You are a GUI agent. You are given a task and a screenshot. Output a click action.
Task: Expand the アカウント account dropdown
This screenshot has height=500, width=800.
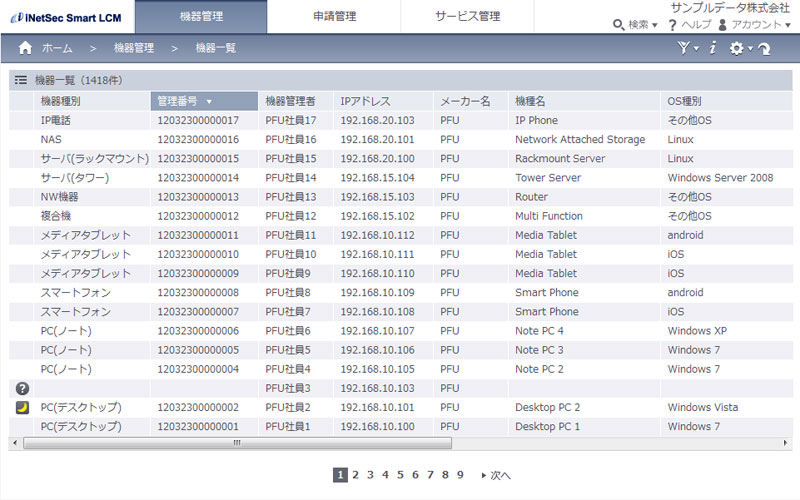pos(754,24)
